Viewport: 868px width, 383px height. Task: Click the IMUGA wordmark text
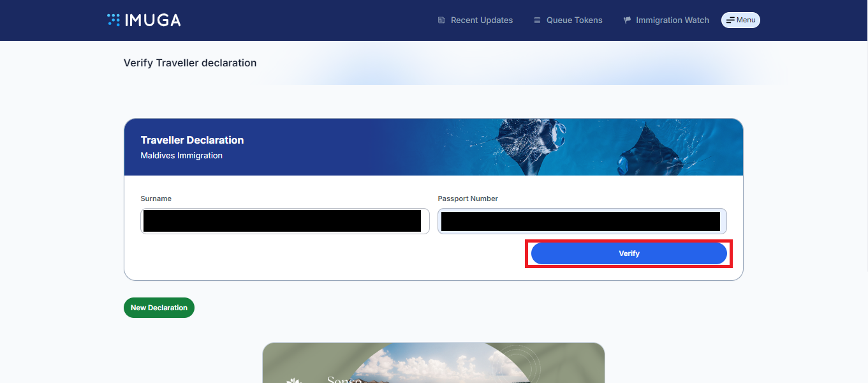[x=153, y=20]
